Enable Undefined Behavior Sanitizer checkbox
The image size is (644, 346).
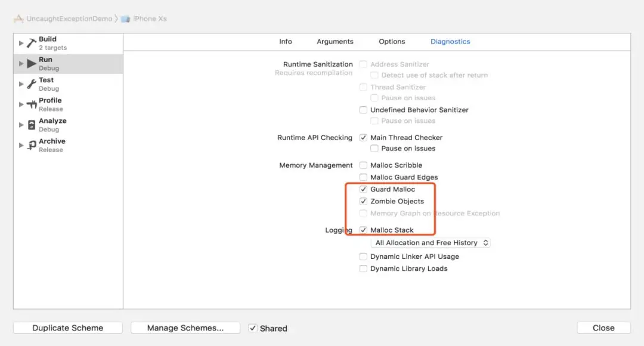(364, 110)
